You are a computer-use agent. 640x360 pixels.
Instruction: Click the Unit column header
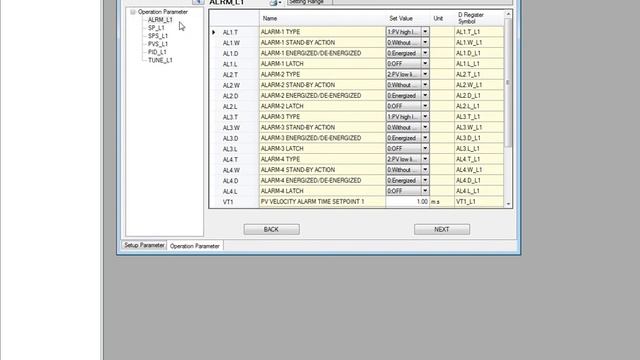click(x=442, y=18)
